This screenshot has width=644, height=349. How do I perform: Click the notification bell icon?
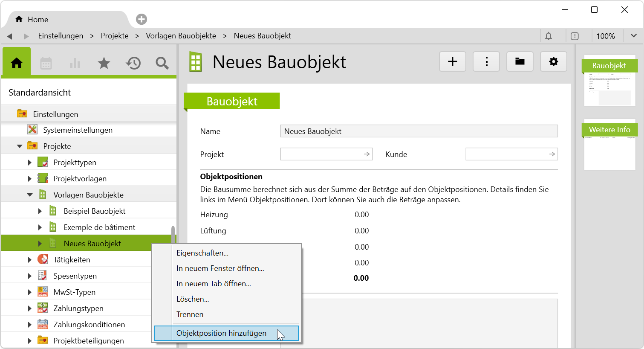[x=549, y=36]
